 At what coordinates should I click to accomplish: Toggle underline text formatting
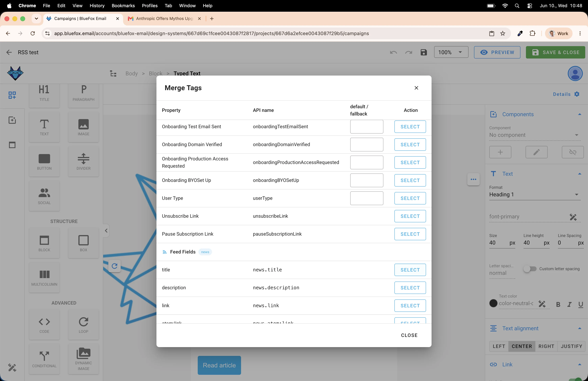(x=581, y=305)
